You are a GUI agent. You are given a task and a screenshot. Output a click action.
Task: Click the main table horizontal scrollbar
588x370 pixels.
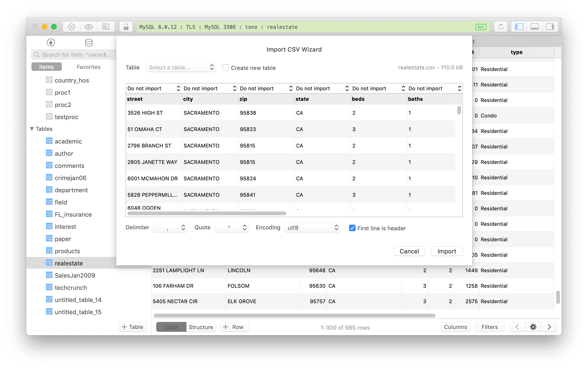point(294,316)
